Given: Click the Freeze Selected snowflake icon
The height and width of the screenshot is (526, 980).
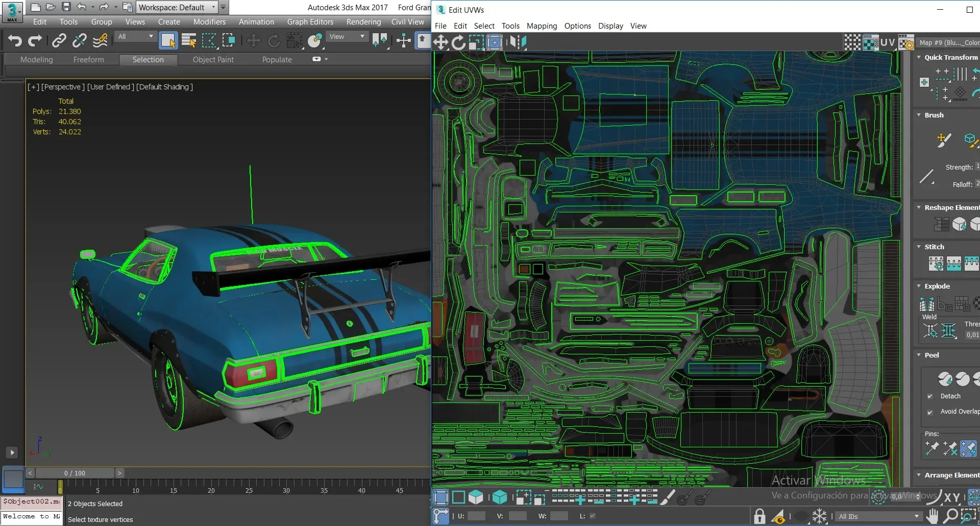Looking at the screenshot, I should [x=820, y=516].
